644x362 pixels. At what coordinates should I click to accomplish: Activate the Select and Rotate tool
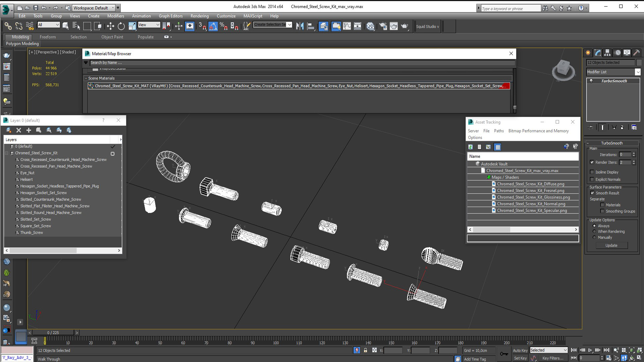pyautogui.click(x=121, y=26)
